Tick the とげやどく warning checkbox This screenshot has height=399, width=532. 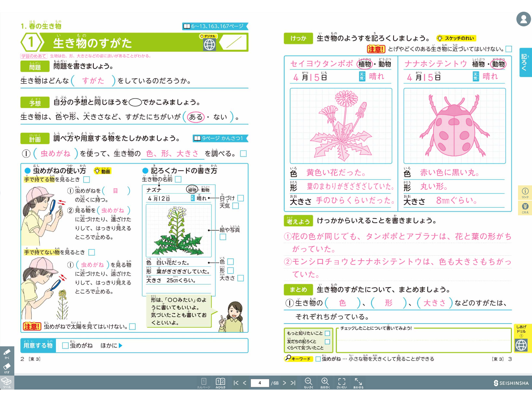click(x=509, y=49)
